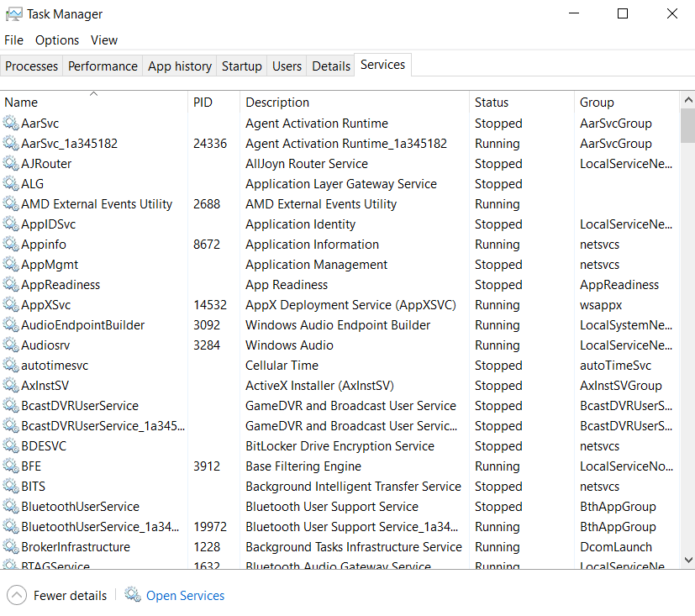Click the gear icon beside Appinfo

[11, 245]
